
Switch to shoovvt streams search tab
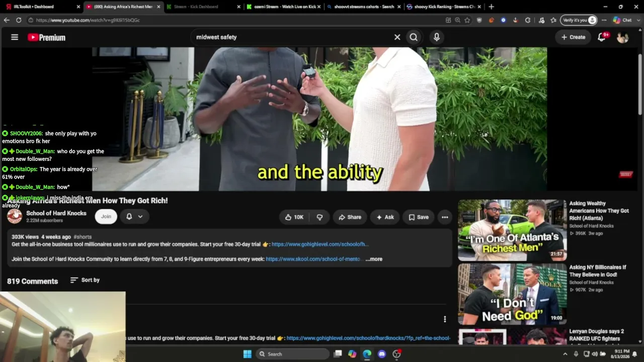[363, 7]
